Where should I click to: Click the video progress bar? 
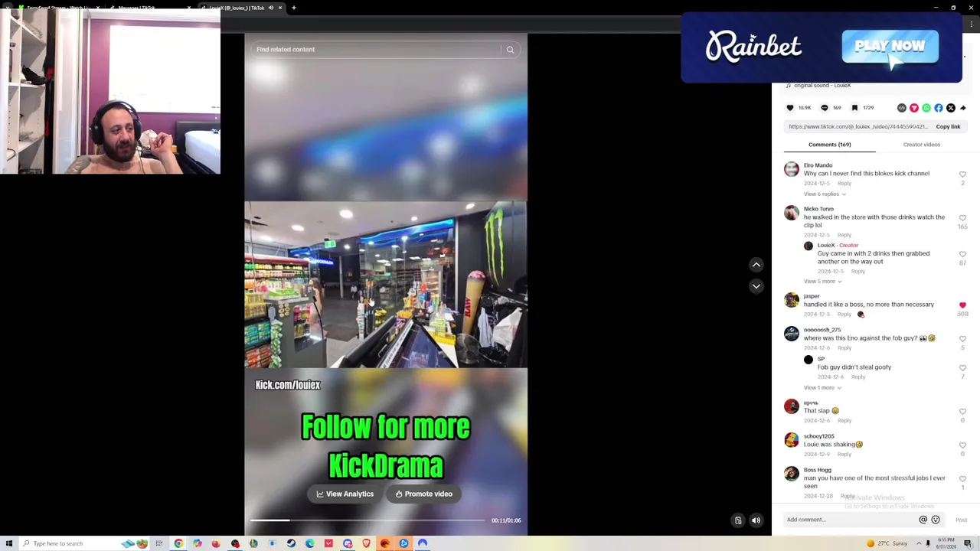click(x=367, y=520)
